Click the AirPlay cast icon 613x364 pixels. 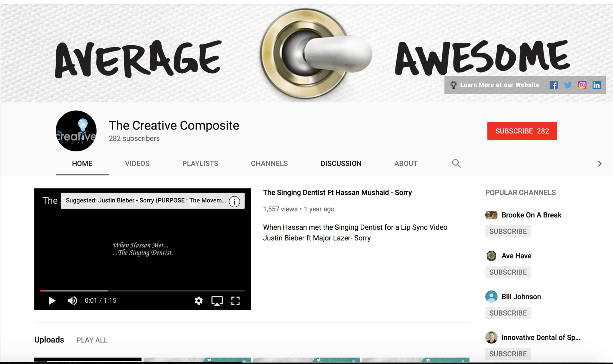[x=217, y=301]
